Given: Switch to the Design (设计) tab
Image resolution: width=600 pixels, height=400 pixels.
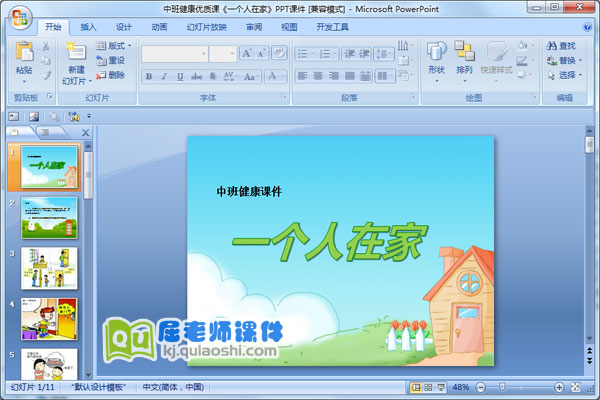Looking at the screenshot, I should (x=124, y=27).
